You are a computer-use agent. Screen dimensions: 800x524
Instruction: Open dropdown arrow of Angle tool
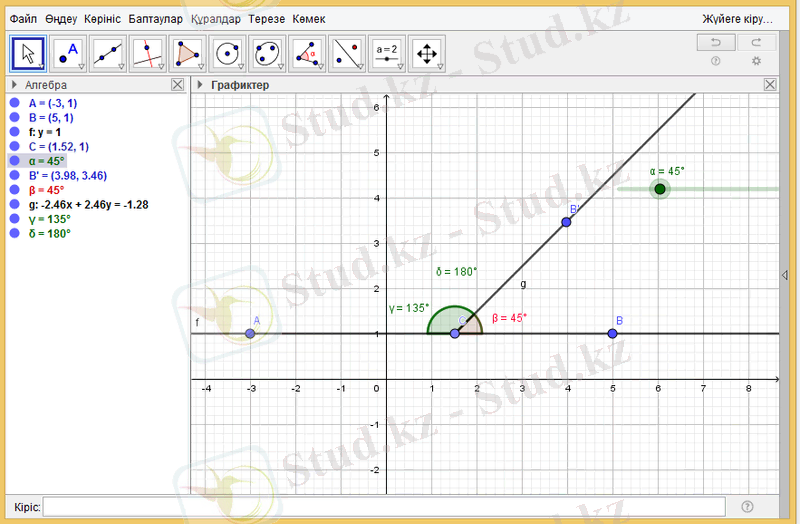tap(320, 67)
